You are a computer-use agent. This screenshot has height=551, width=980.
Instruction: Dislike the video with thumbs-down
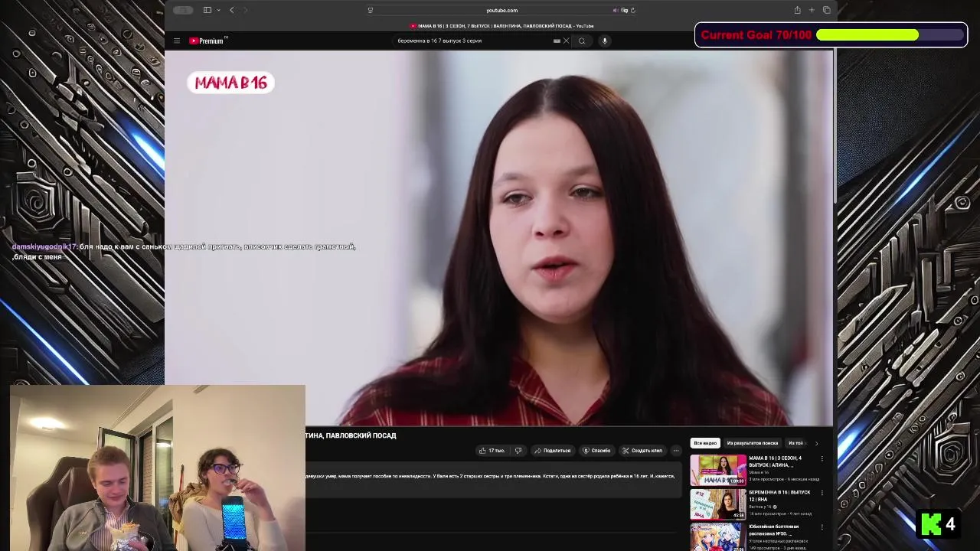tap(518, 451)
